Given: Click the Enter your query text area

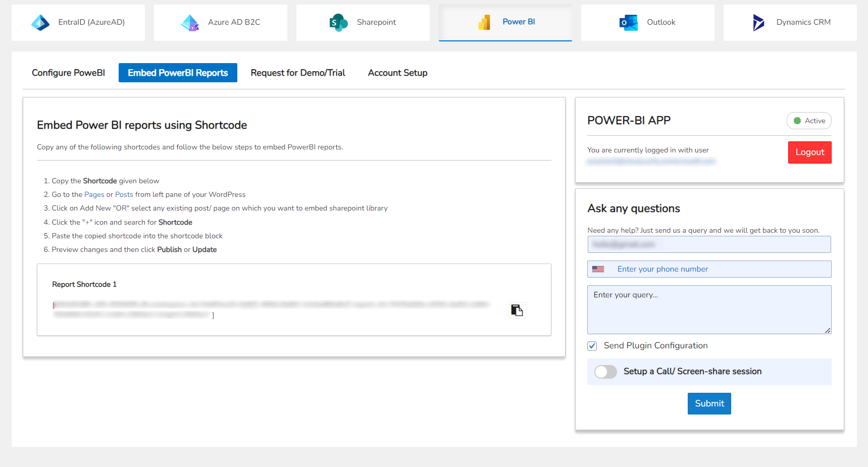Looking at the screenshot, I should point(709,309).
